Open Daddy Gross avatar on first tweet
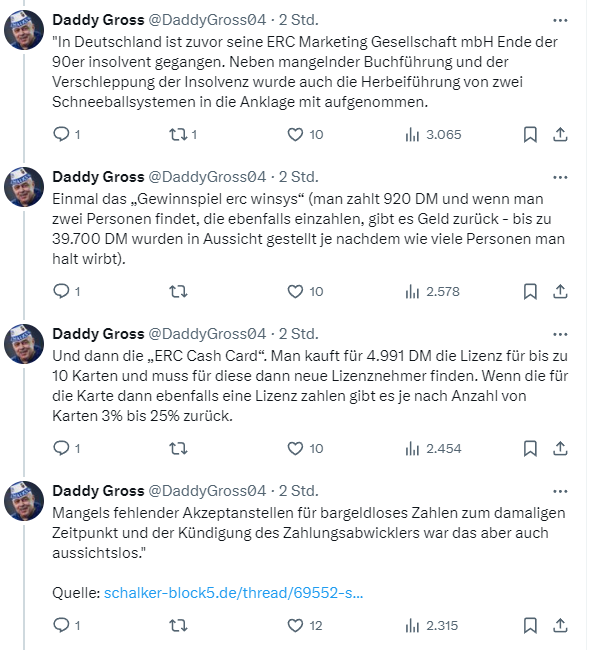The image size is (591, 650). pyautogui.click(x=24, y=30)
